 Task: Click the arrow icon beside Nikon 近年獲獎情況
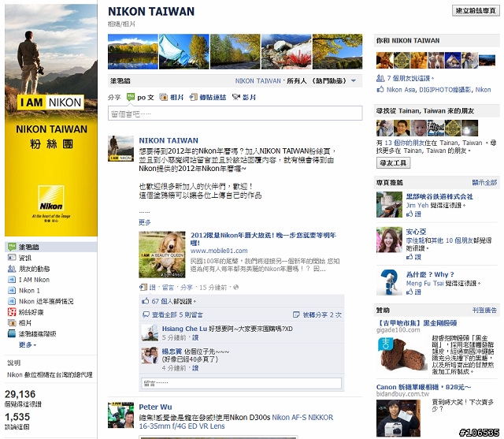(12, 301)
